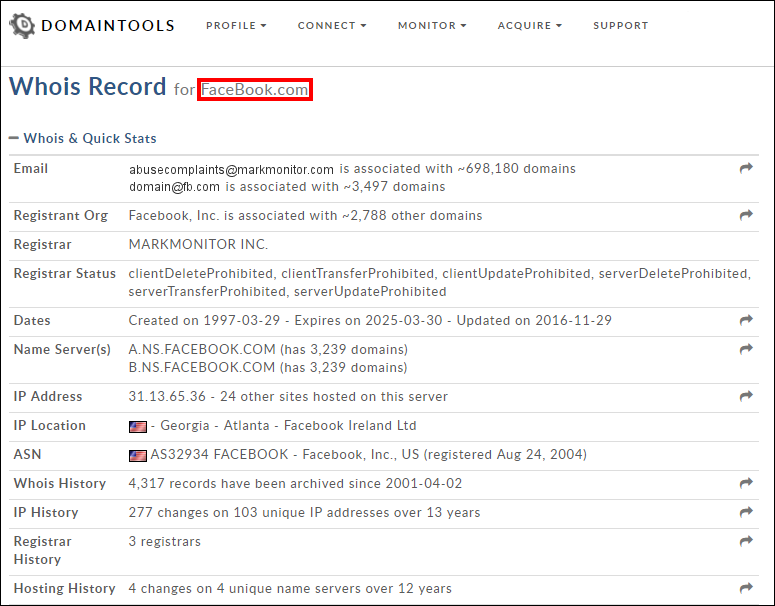
Task: Click the IP Address row label
Action: pos(48,396)
